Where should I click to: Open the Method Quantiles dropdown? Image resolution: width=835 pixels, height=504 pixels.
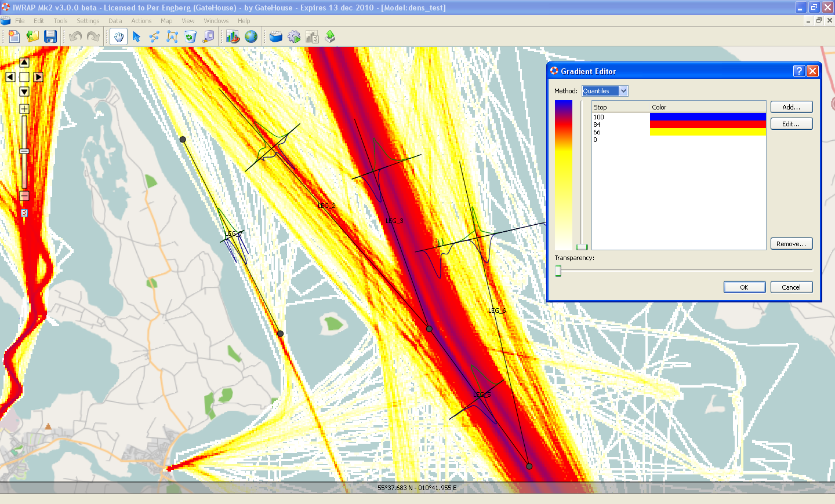click(623, 91)
